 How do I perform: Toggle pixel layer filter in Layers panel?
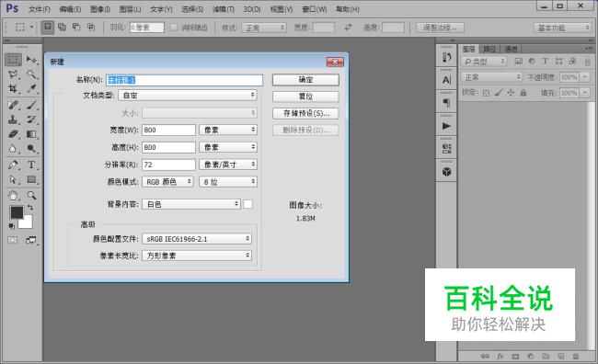[518, 62]
